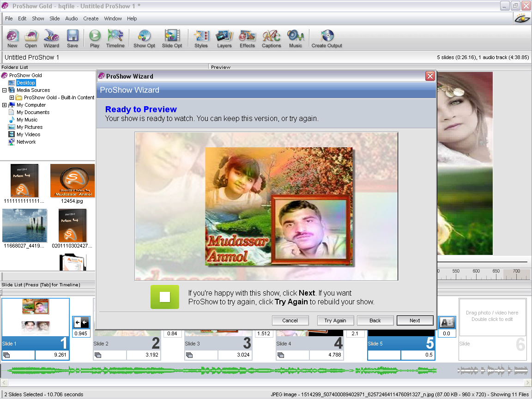Open the Window menu
The height and width of the screenshot is (399, 532).
[113, 18]
